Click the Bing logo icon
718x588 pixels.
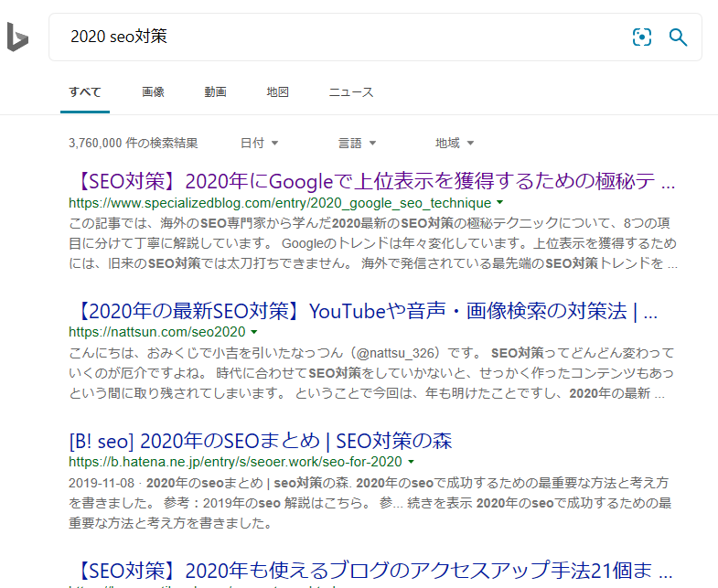[x=18, y=37]
